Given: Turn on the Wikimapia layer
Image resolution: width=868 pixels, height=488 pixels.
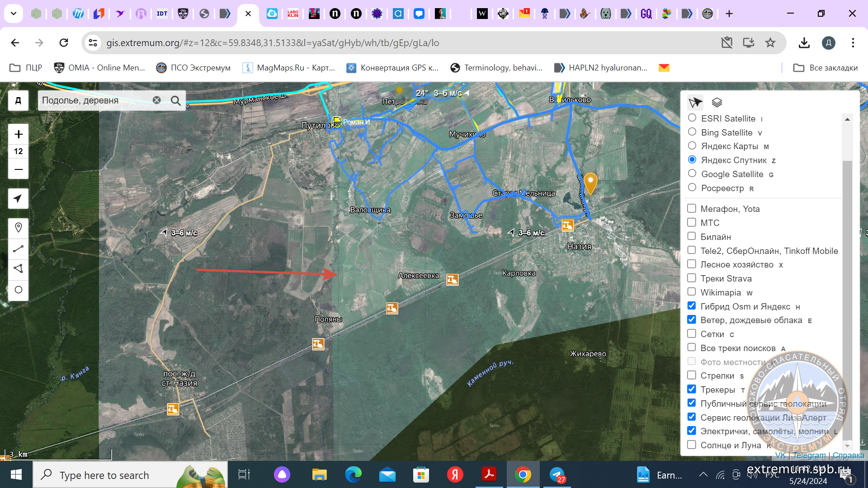Looking at the screenshot, I should pyautogui.click(x=692, y=292).
